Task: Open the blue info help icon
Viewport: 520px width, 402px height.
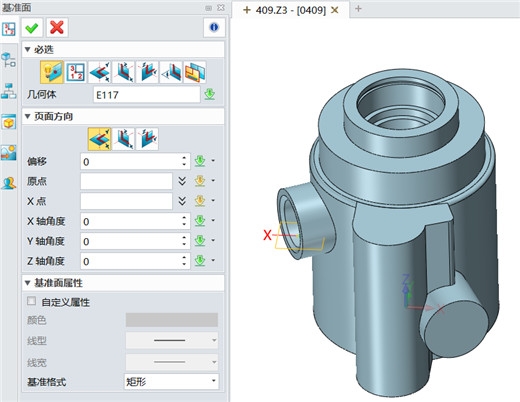Action: 214,27
